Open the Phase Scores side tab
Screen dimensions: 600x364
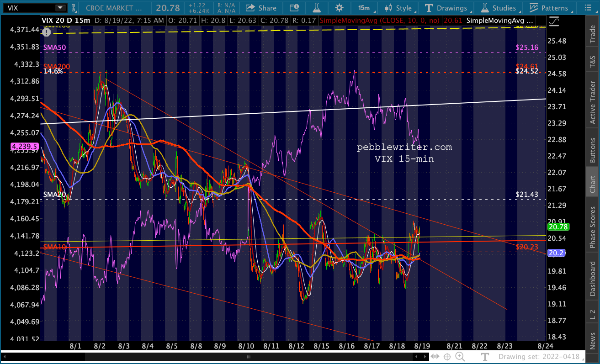593,225
